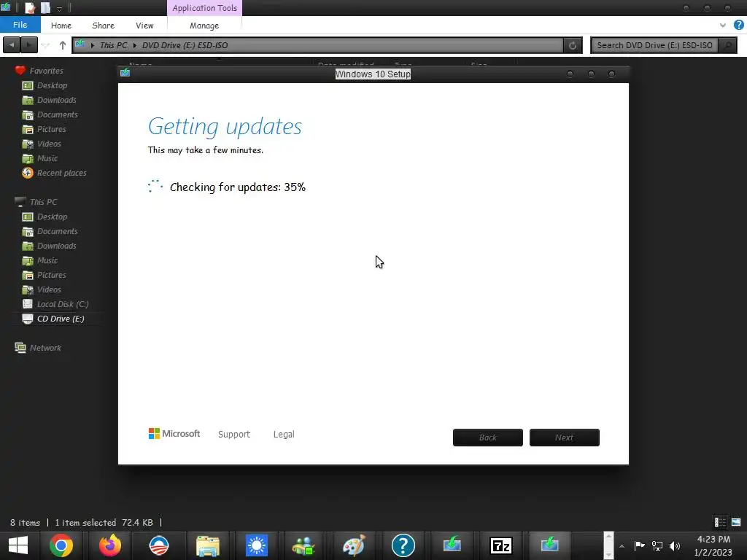The width and height of the screenshot is (747, 560).
Task: Select the Application Tools contextual tab
Action: [204, 8]
